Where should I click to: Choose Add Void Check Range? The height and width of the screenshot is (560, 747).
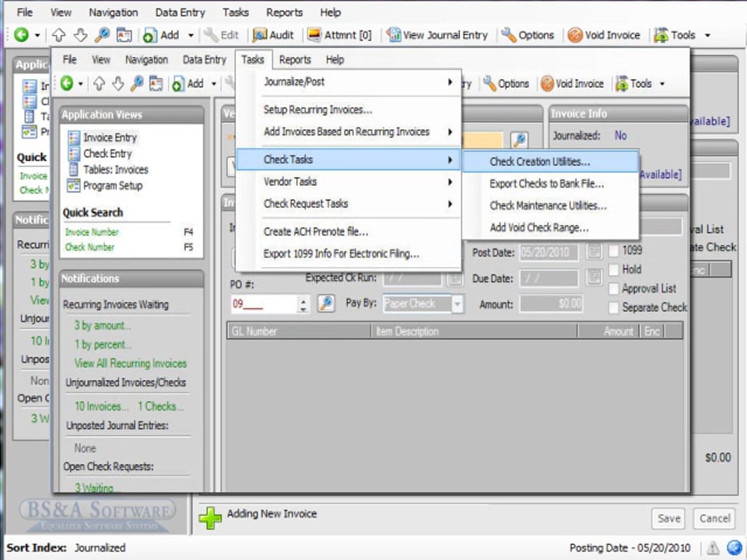550,227
